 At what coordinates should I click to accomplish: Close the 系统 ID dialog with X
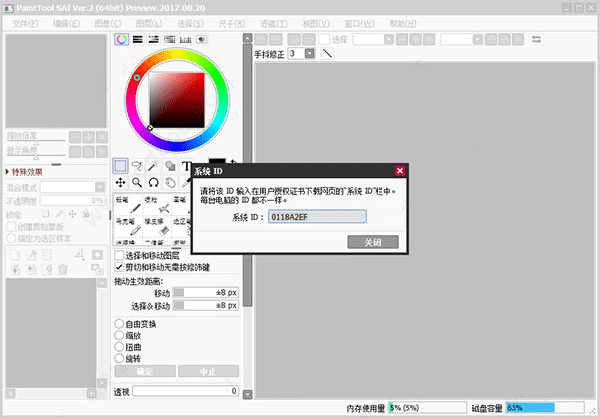tap(400, 171)
